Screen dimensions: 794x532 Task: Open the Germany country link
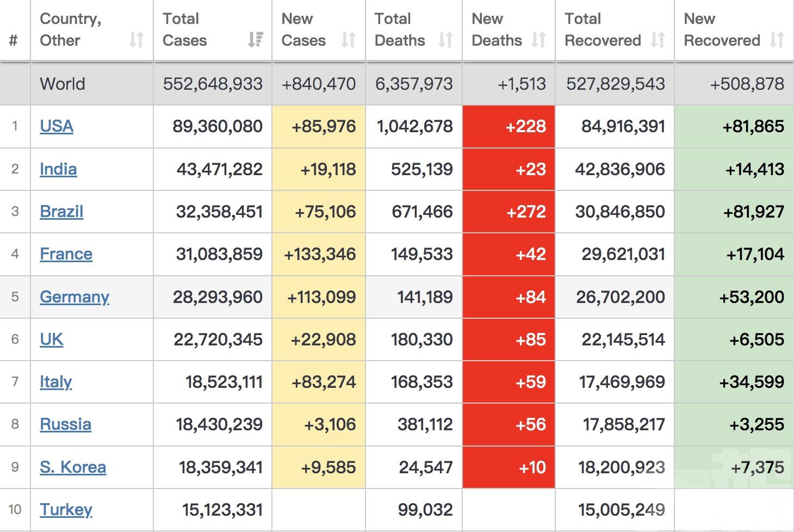point(75,297)
